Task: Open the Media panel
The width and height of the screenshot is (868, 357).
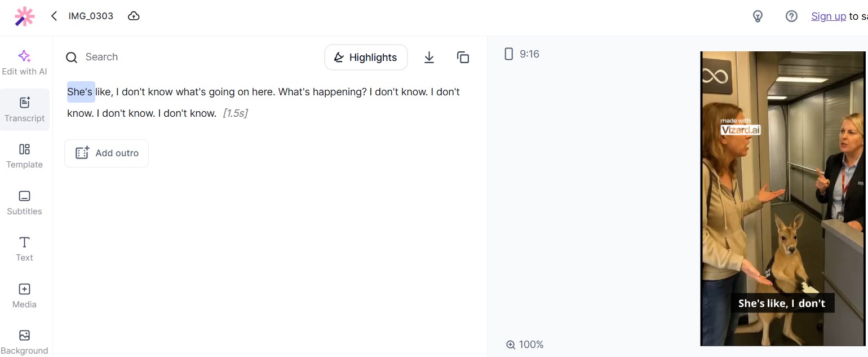Action: click(x=24, y=296)
